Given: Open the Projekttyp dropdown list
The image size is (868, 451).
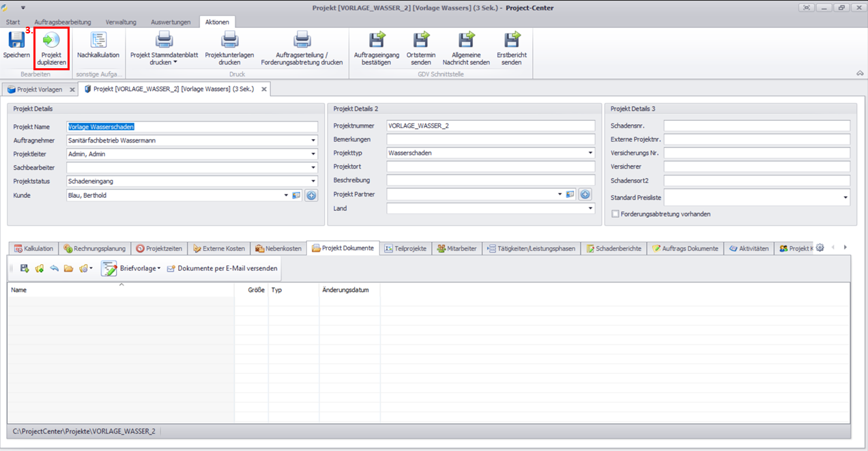Looking at the screenshot, I should click(590, 154).
